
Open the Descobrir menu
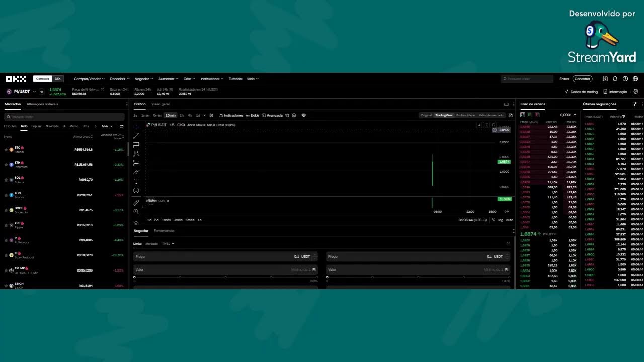click(119, 79)
